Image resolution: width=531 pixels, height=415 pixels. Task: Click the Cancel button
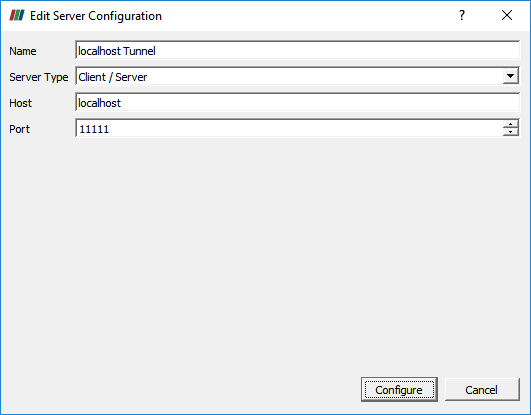pos(482,390)
